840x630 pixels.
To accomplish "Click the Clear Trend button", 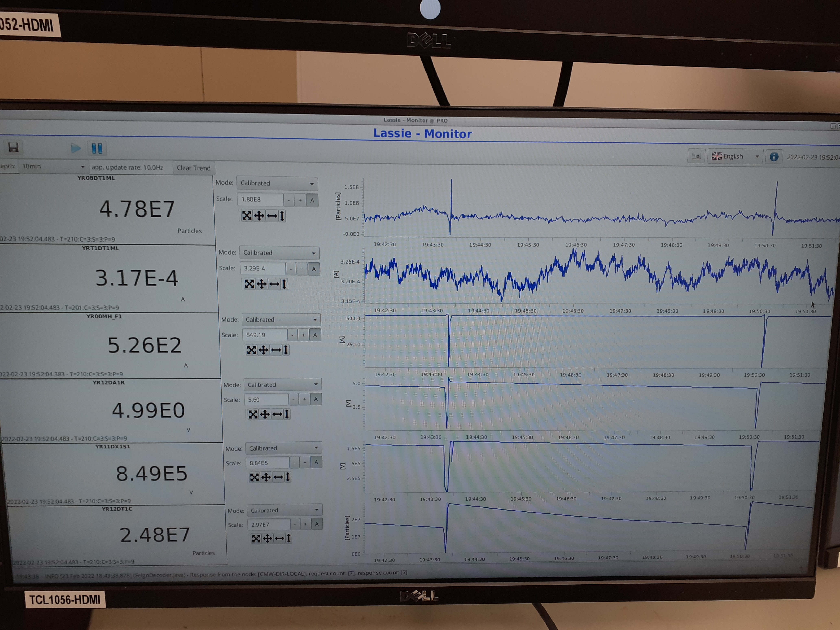I will [x=193, y=168].
